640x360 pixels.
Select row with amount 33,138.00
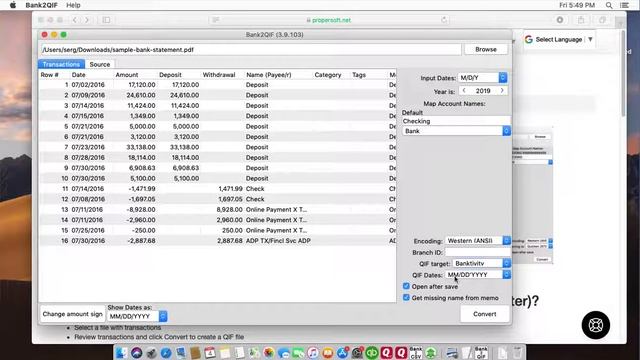(218, 147)
